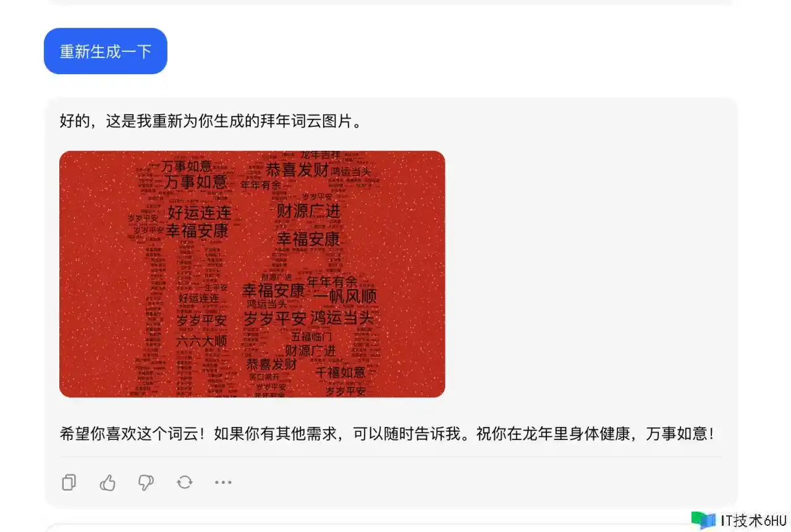Open the three-dot more options menu
Viewport: 791px width, 532px height.
(x=223, y=483)
